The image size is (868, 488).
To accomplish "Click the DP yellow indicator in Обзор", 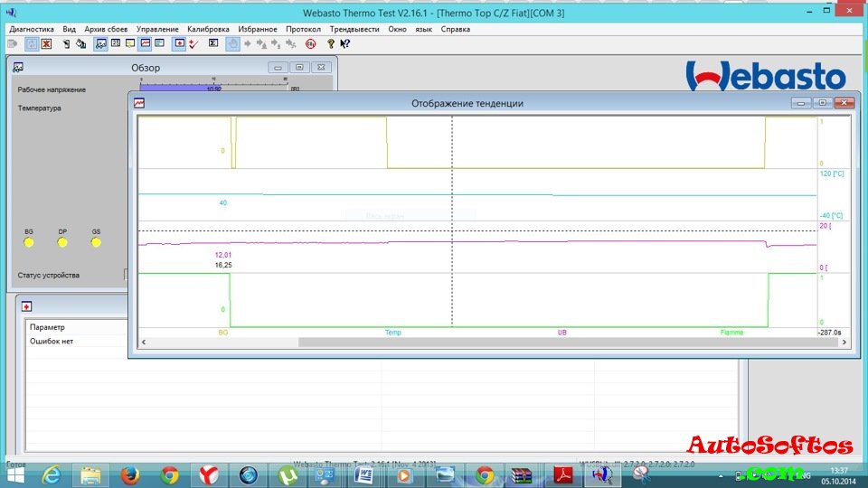I will [62, 242].
